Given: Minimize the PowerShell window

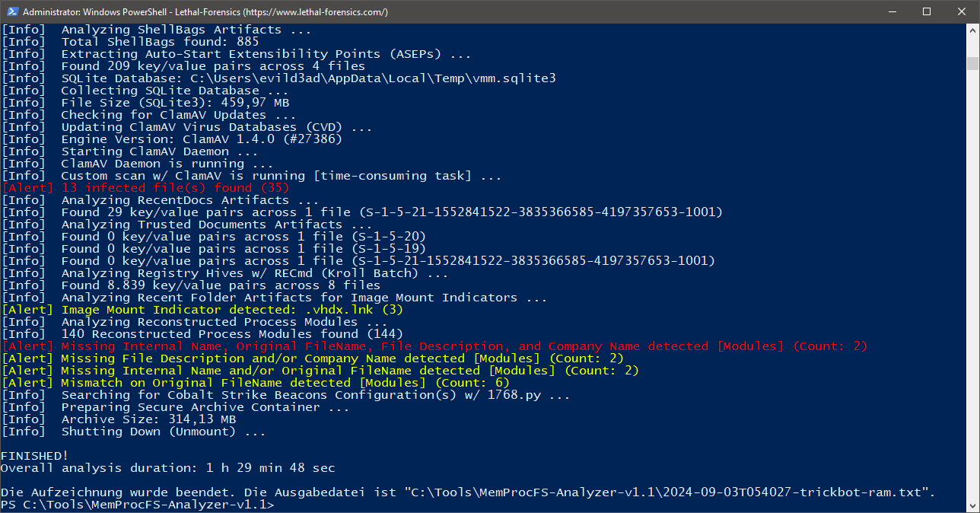Looking at the screenshot, I should pos(891,12).
